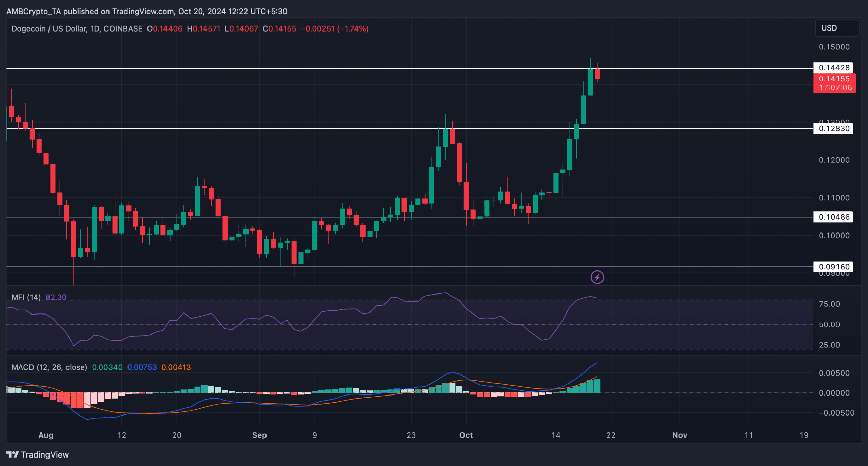This screenshot has height=466, width=868.
Task: Click the 0.14428 horizontal line price label
Action: (833, 68)
